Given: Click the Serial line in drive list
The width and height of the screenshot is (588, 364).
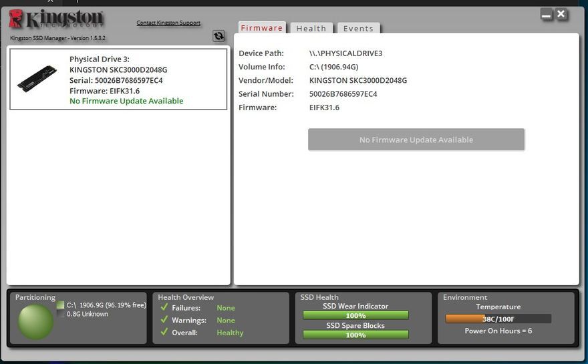Looking at the screenshot, I should coord(116,80).
